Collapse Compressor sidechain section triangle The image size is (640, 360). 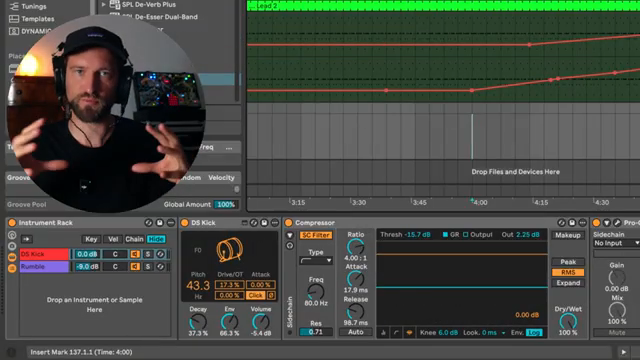[x=290, y=236]
